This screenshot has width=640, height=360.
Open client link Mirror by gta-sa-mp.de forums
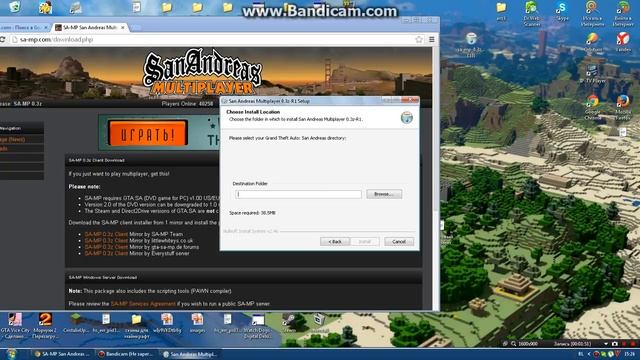coord(106,247)
